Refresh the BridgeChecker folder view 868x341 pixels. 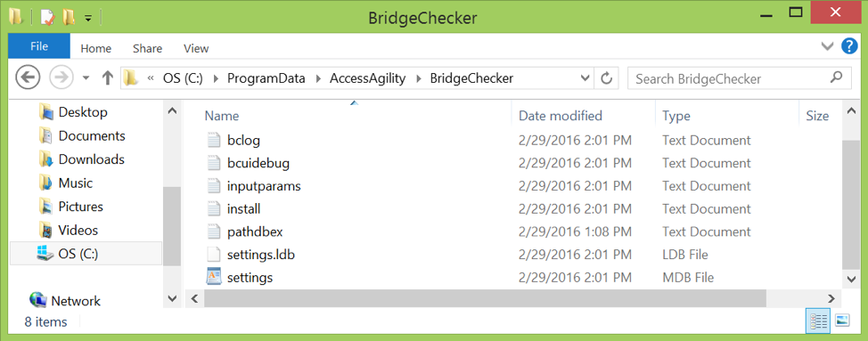point(607,78)
